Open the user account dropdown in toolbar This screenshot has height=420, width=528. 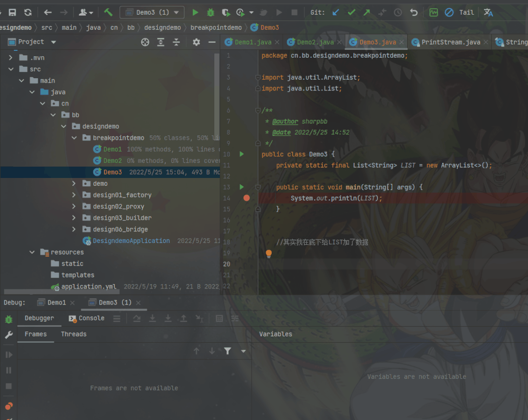[86, 12]
